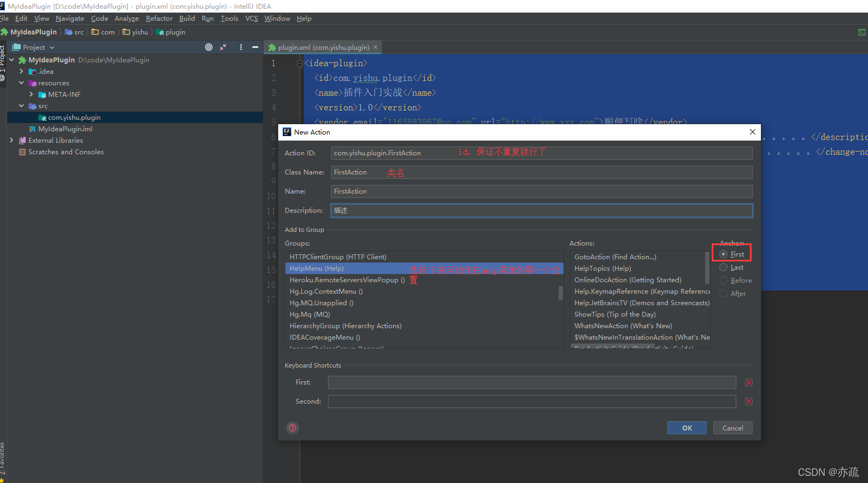Focus the Class Name field
This screenshot has height=483, width=868.
(542, 172)
